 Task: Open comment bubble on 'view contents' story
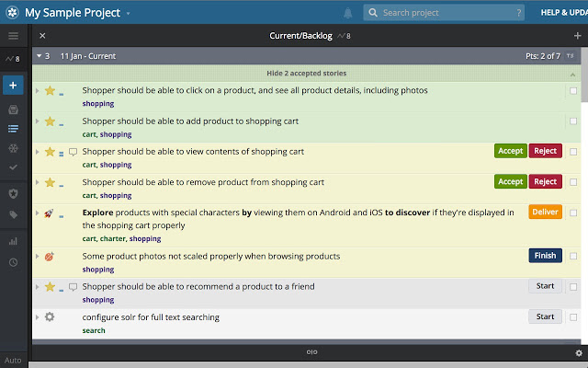coord(73,152)
